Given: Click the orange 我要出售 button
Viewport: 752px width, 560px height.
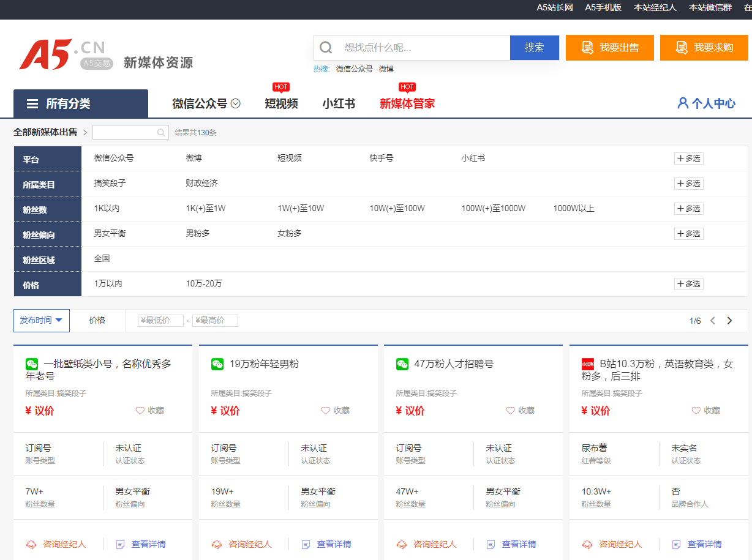Looking at the screenshot, I should click(609, 48).
